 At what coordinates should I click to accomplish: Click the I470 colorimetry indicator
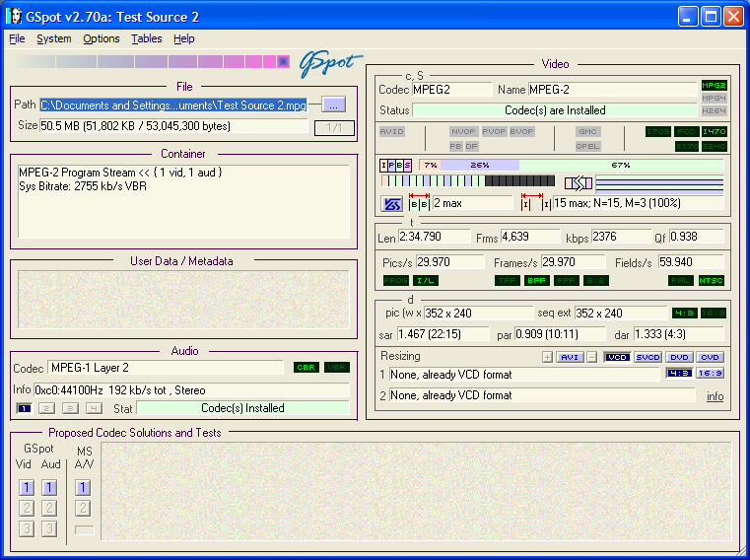[715, 132]
